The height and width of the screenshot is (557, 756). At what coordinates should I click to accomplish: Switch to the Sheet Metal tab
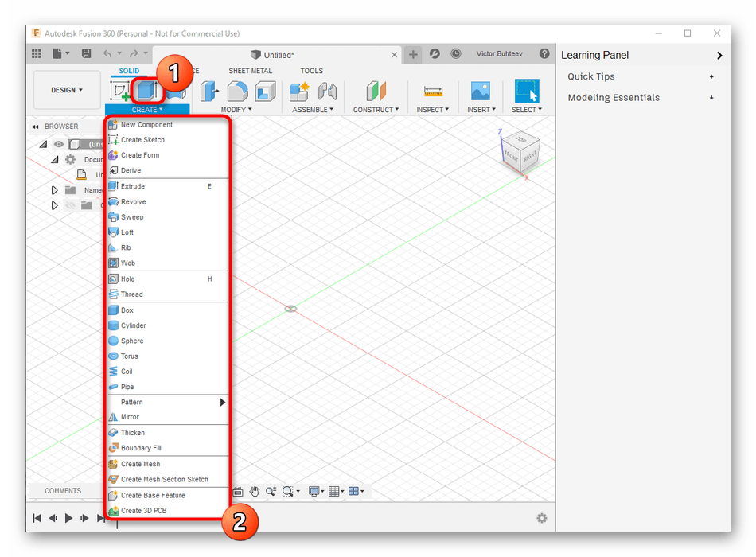250,71
